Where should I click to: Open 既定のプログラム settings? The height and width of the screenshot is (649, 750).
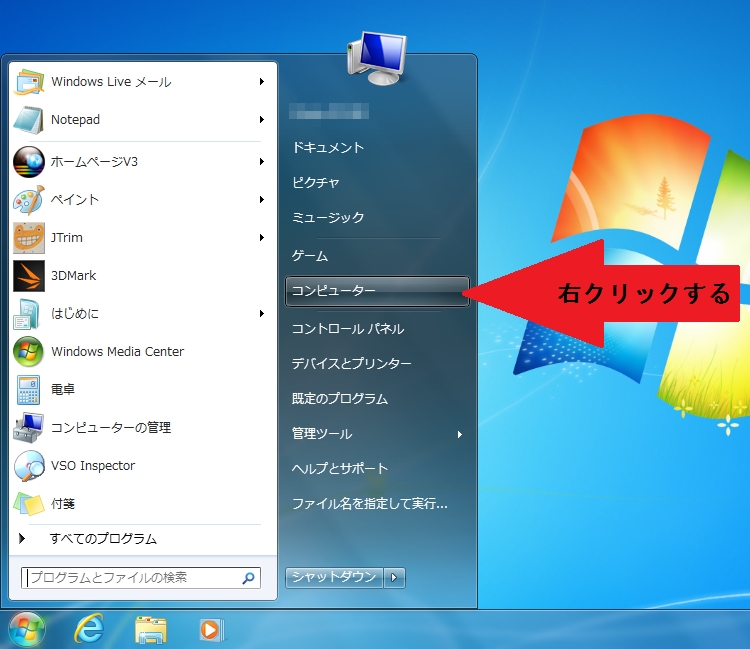340,398
